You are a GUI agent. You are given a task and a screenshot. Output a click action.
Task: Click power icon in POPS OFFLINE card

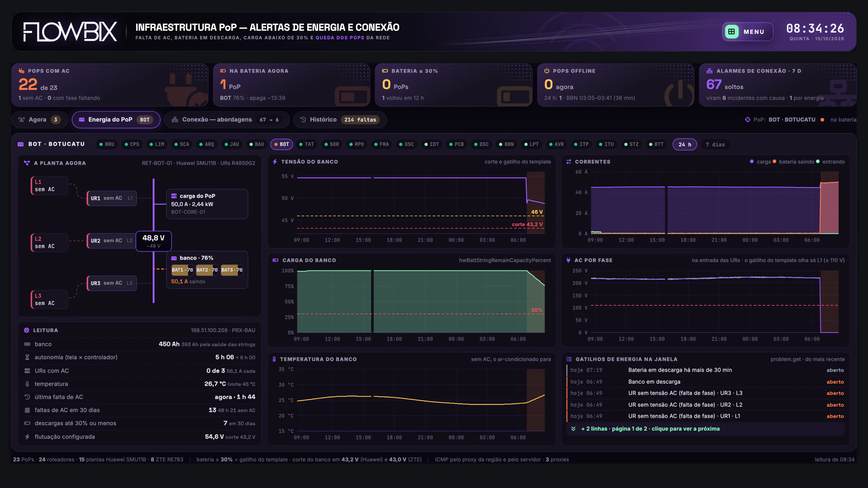tap(547, 71)
